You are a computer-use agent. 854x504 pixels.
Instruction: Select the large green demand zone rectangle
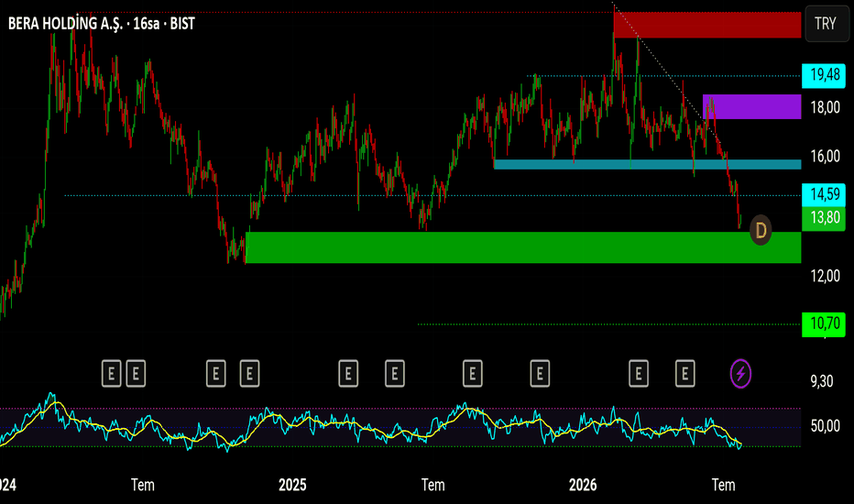[523, 248]
